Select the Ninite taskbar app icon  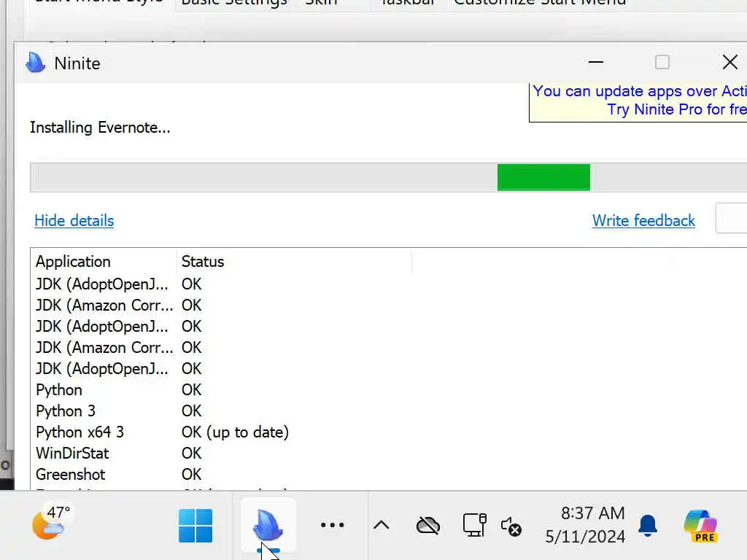click(x=268, y=525)
